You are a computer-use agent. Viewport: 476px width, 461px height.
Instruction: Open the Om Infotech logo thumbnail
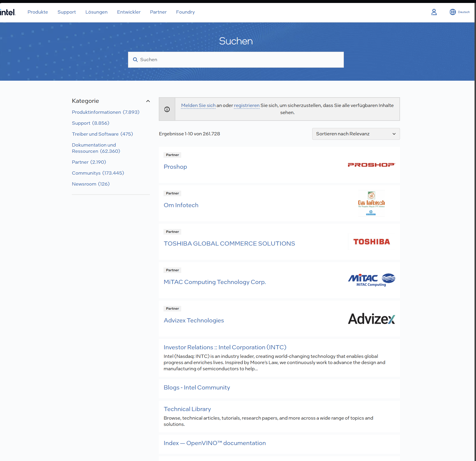point(371,203)
